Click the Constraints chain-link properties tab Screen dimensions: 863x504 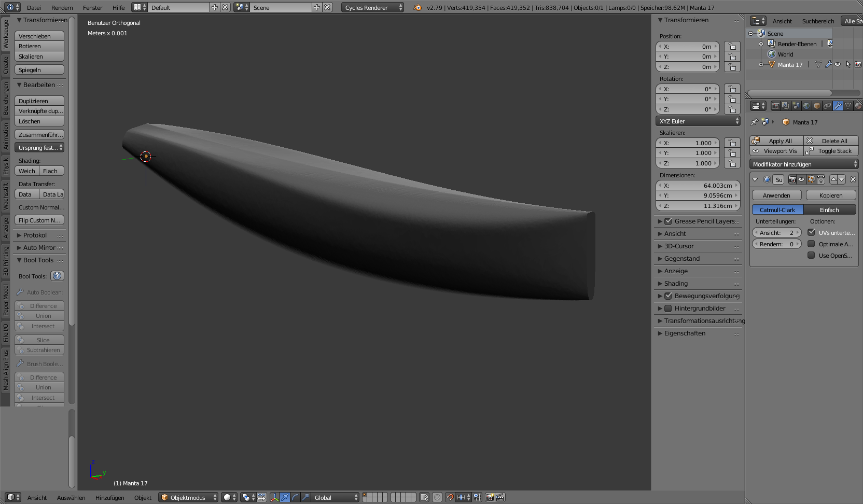pyautogui.click(x=827, y=106)
